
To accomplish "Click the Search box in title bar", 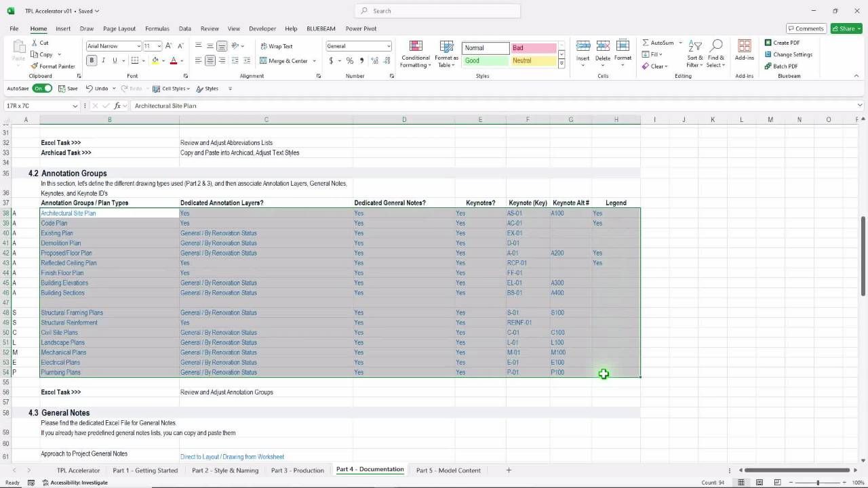I will 437,11.
